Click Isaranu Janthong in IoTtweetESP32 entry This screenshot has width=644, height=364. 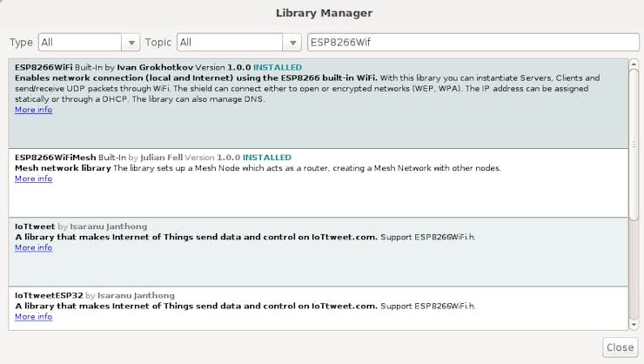click(x=136, y=295)
